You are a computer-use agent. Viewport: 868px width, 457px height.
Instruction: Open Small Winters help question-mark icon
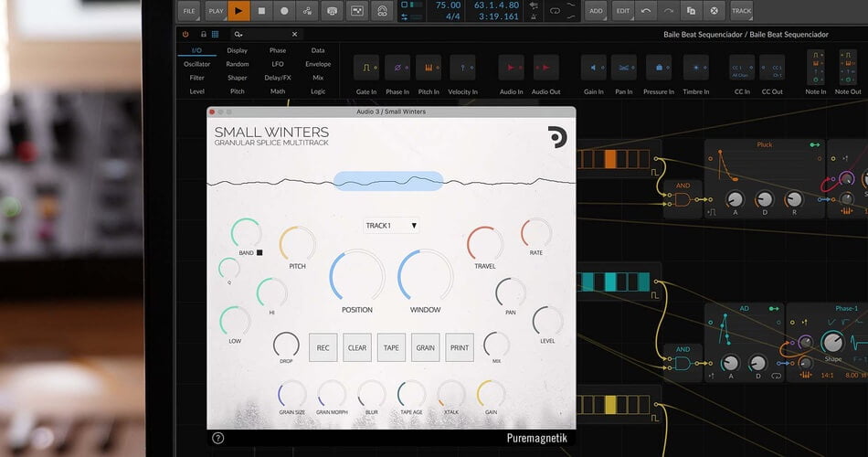click(x=218, y=438)
